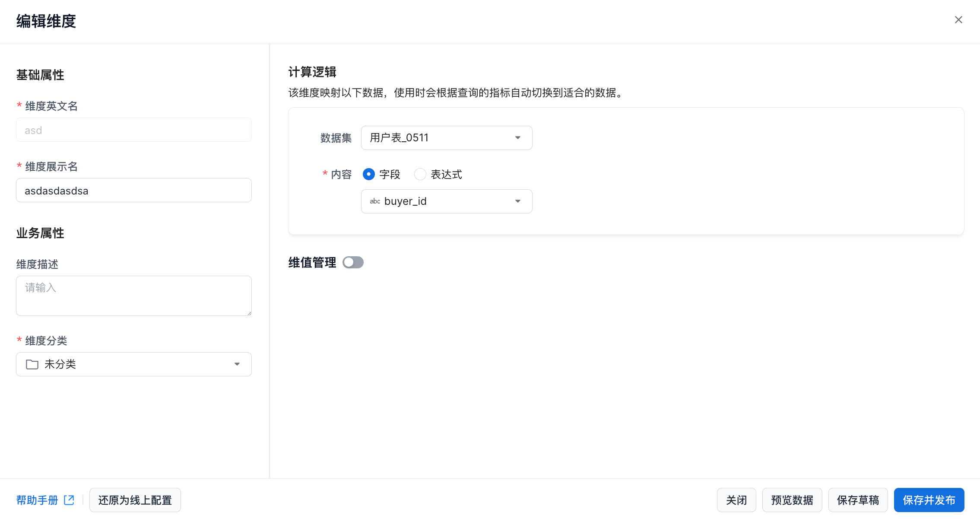This screenshot has width=980, height=519.
Task: Click into the 维度描述 textarea
Action: (134, 296)
